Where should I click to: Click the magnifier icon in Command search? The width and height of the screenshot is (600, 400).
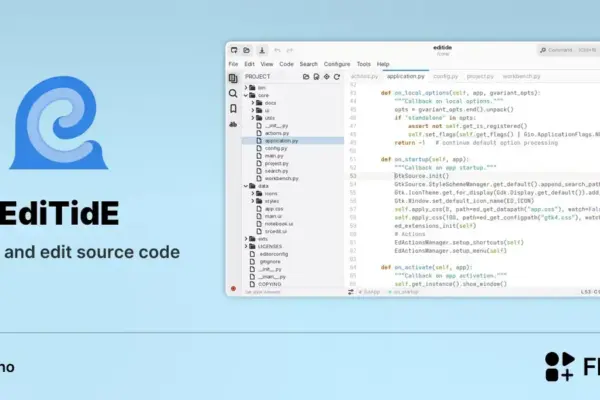point(543,50)
